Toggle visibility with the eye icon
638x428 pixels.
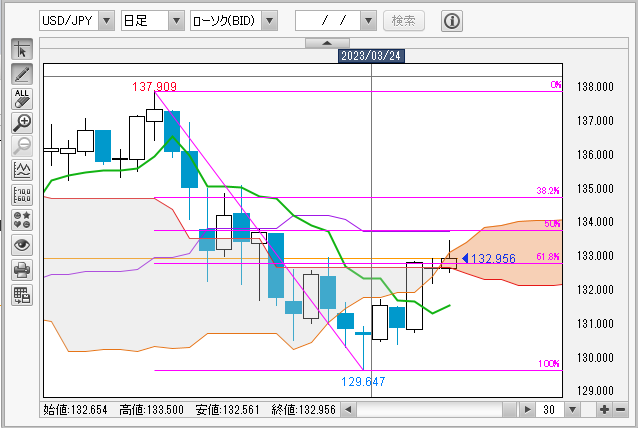coord(22,245)
